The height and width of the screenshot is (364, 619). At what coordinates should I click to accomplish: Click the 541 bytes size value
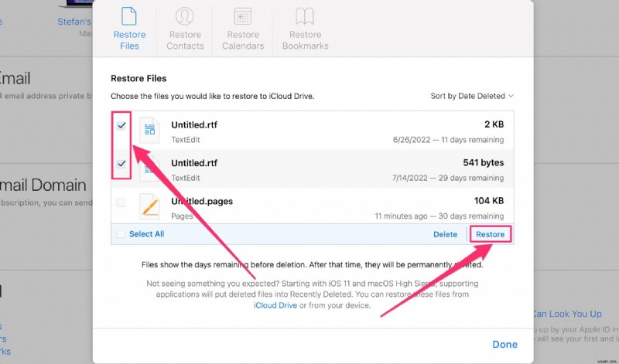(483, 162)
